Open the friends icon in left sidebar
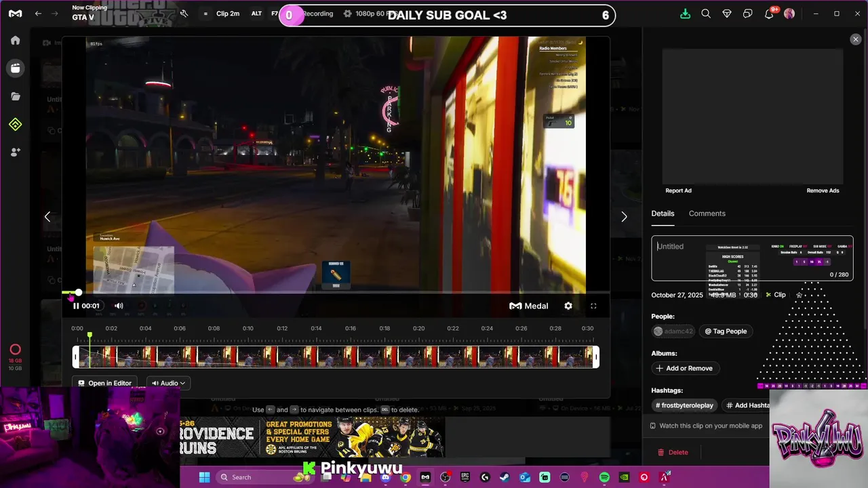Screen dimensions: 868x488 coord(15,152)
